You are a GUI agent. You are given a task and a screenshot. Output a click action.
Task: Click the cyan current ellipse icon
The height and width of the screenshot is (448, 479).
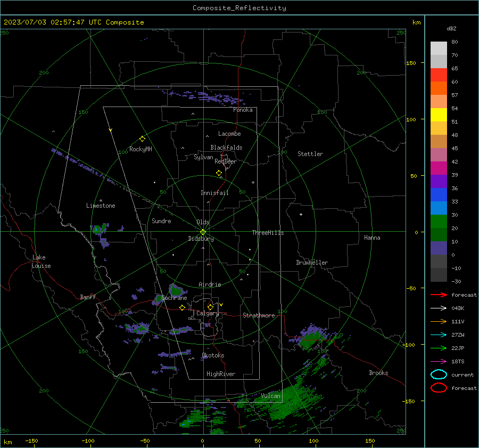pyautogui.click(x=439, y=374)
